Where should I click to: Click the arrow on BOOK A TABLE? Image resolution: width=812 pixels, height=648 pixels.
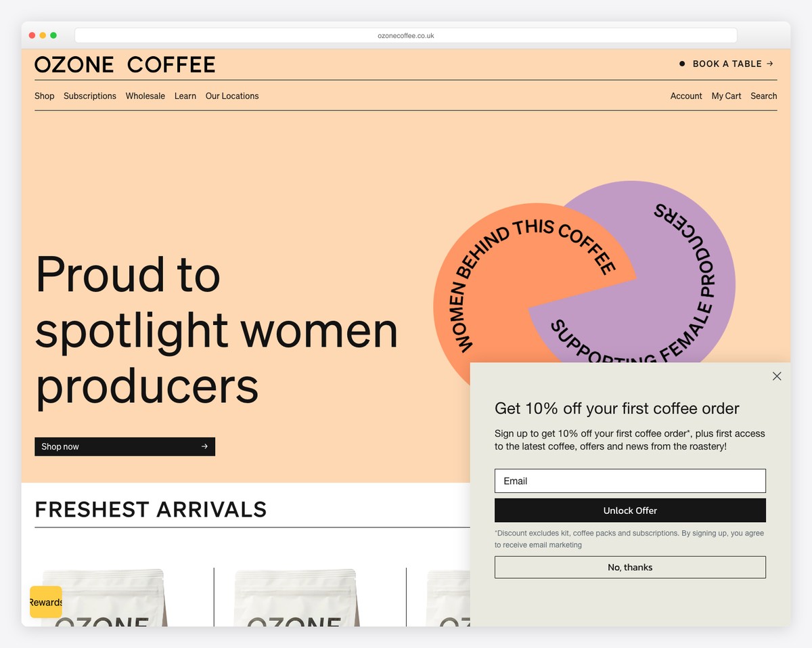(769, 64)
